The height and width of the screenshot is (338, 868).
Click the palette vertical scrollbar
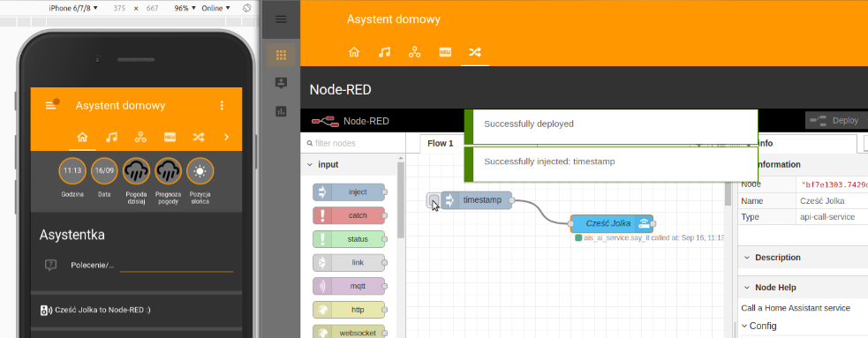[402, 199]
